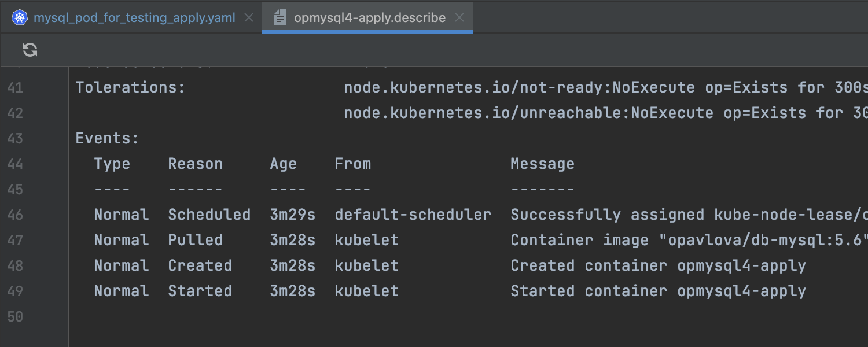Click the Started container opmysql4-apply message

pos(658,291)
